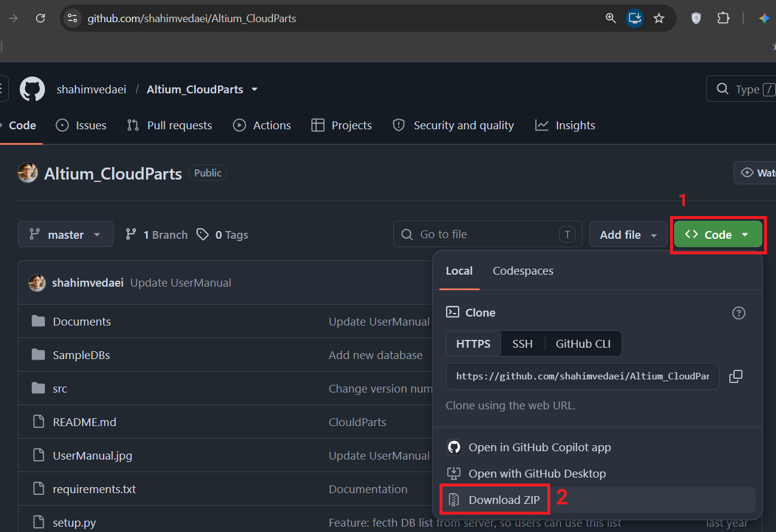View the 1 Branch link
This screenshot has height=532, width=776.
pos(156,235)
